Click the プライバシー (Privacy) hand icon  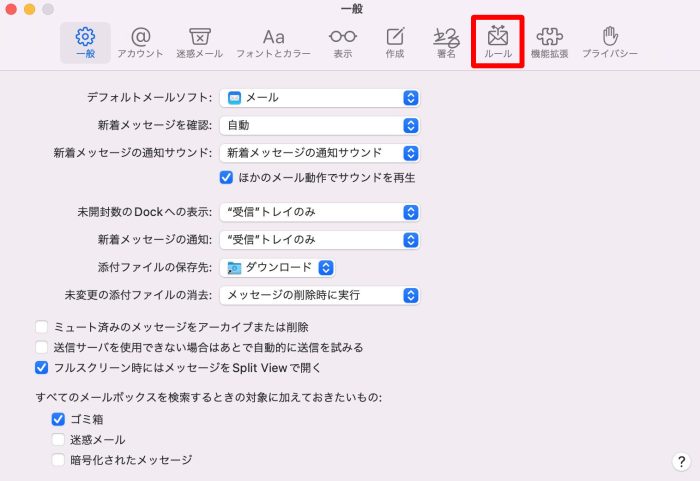tap(610, 43)
